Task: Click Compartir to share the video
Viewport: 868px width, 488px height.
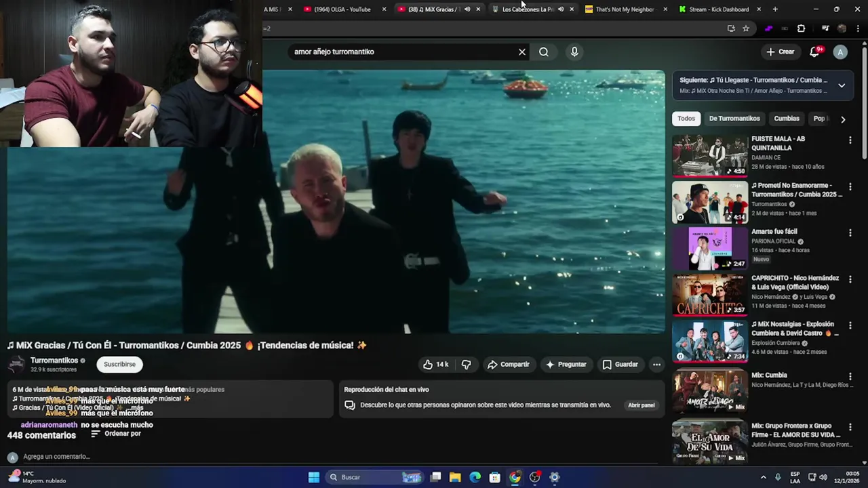Action: 508,365
